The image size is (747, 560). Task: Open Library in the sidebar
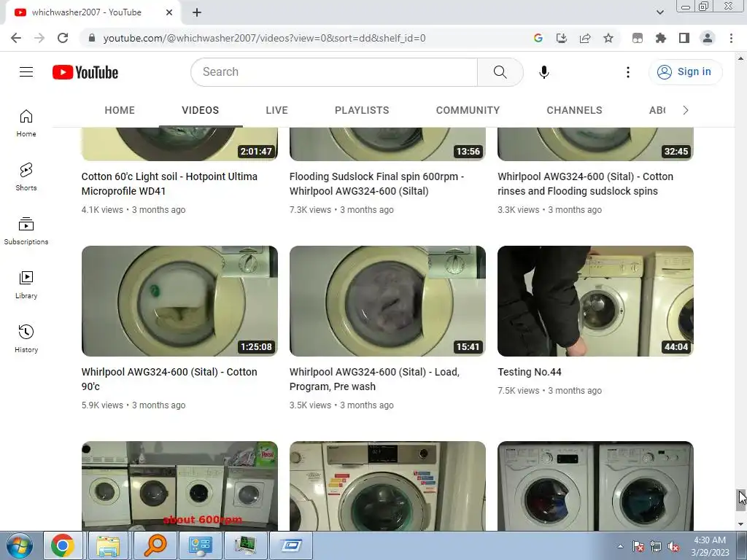[x=26, y=285]
